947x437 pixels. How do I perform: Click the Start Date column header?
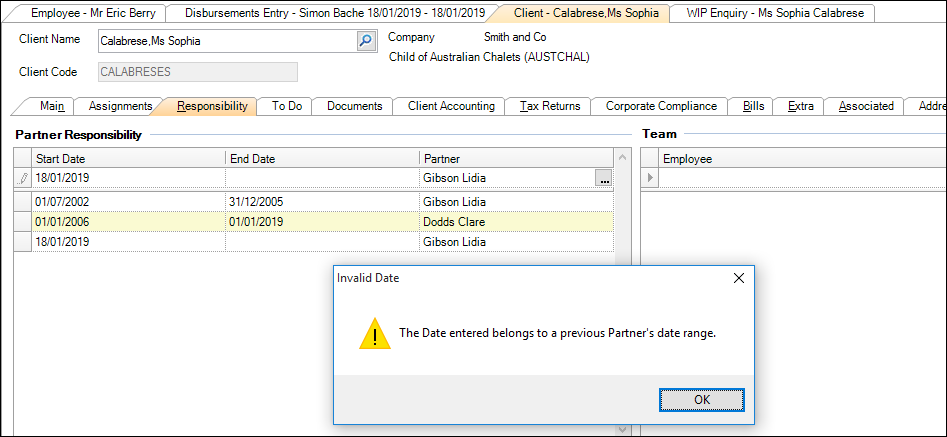129,158
